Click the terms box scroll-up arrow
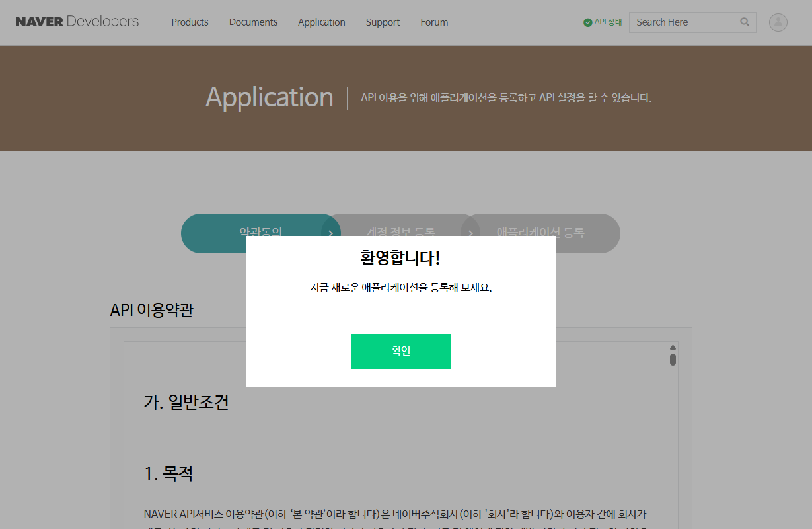Screen dimensions: 812x529 (x=673, y=348)
